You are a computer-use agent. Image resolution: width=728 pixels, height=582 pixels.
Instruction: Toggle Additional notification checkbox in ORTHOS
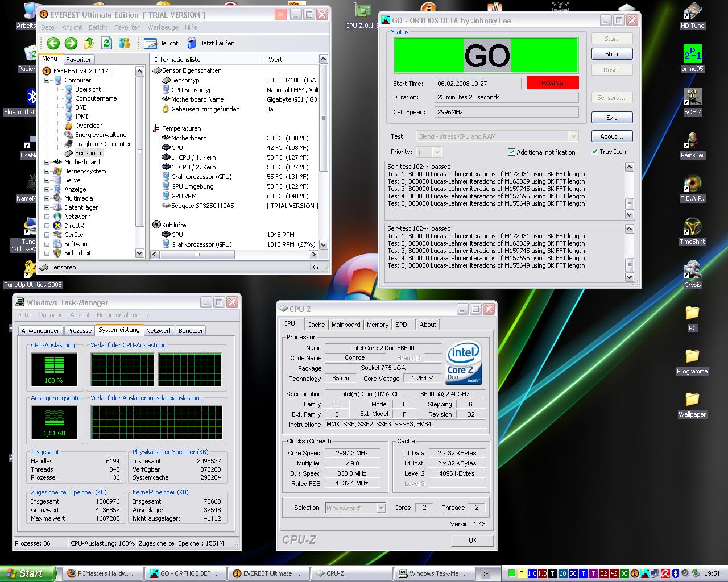(x=511, y=152)
